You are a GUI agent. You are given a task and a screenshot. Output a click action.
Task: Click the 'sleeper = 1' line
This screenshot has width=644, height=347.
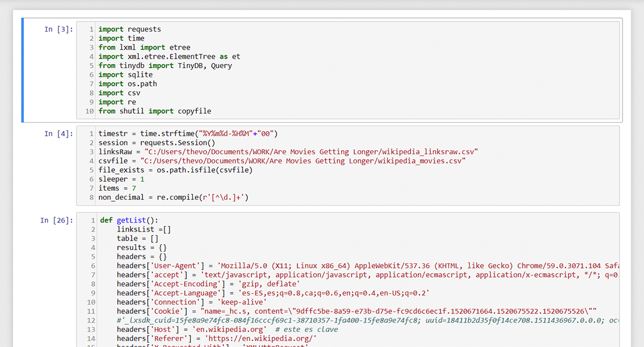pos(121,179)
